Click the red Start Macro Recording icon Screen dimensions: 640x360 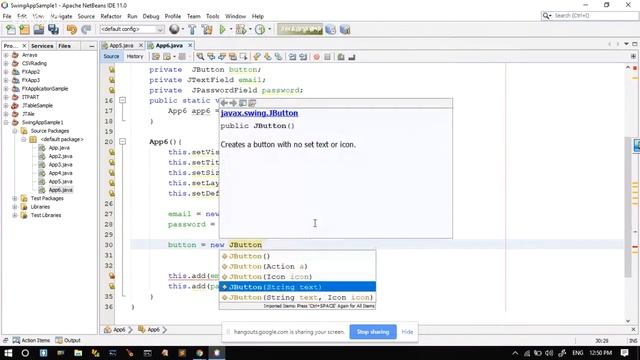pos(316,57)
